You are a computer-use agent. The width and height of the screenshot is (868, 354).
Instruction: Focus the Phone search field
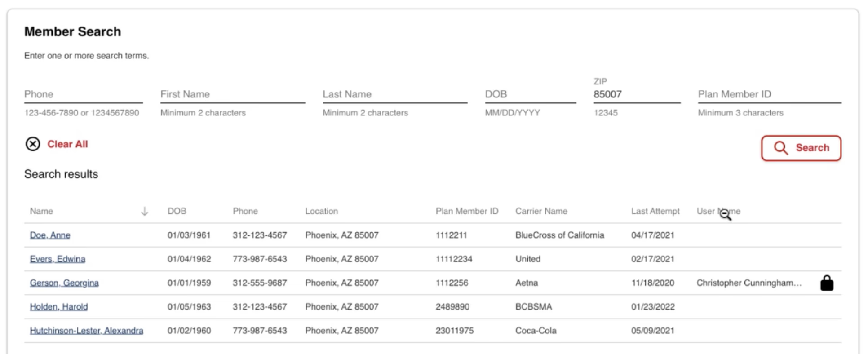point(83,94)
